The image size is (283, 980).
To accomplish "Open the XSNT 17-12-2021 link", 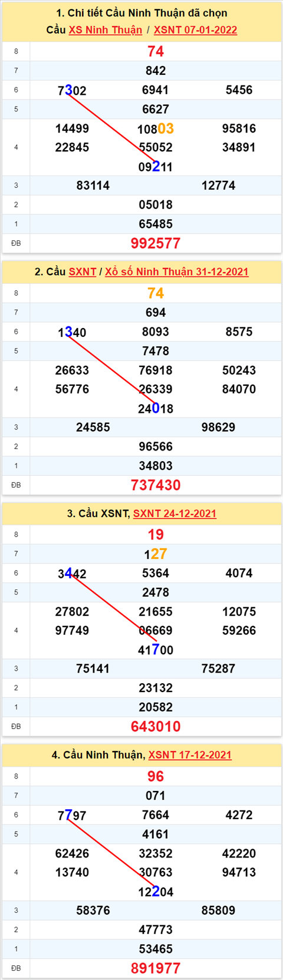I will (x=190, y=755).
